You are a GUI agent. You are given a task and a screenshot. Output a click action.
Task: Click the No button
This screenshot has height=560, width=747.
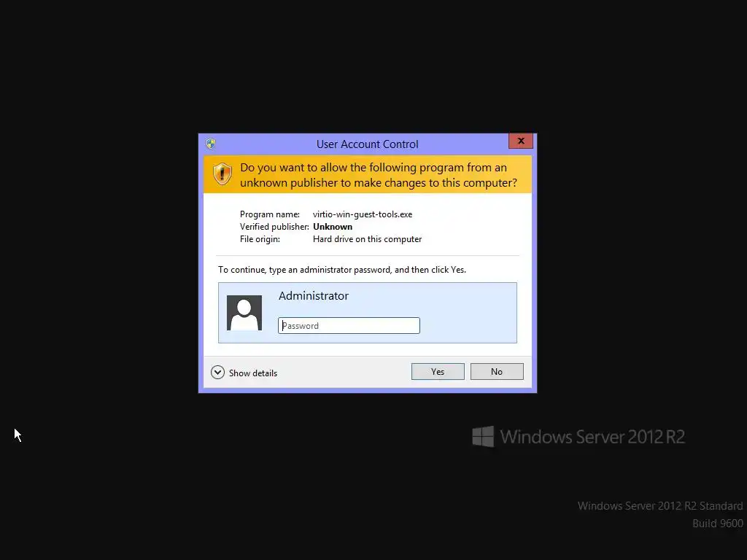click(497, 371)
